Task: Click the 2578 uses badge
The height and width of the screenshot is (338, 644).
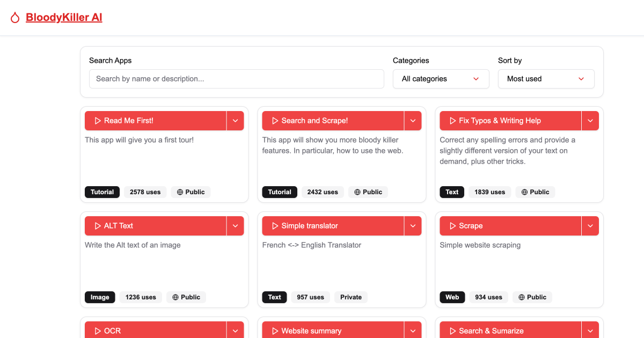Action: 145,192
